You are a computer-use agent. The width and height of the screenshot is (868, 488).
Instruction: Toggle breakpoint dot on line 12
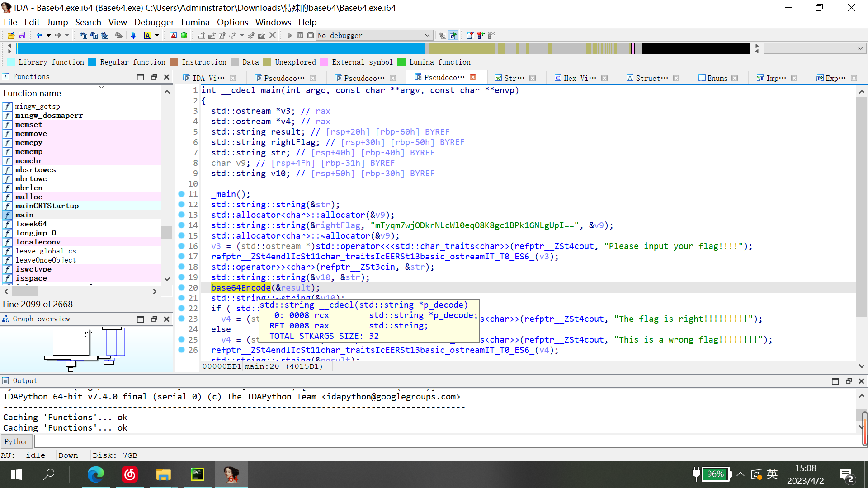[181, 204]
